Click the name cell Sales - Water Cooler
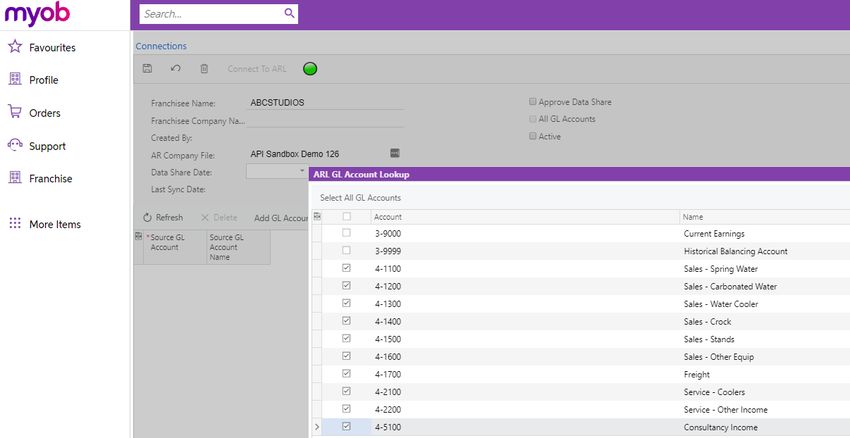 [721, 304]
